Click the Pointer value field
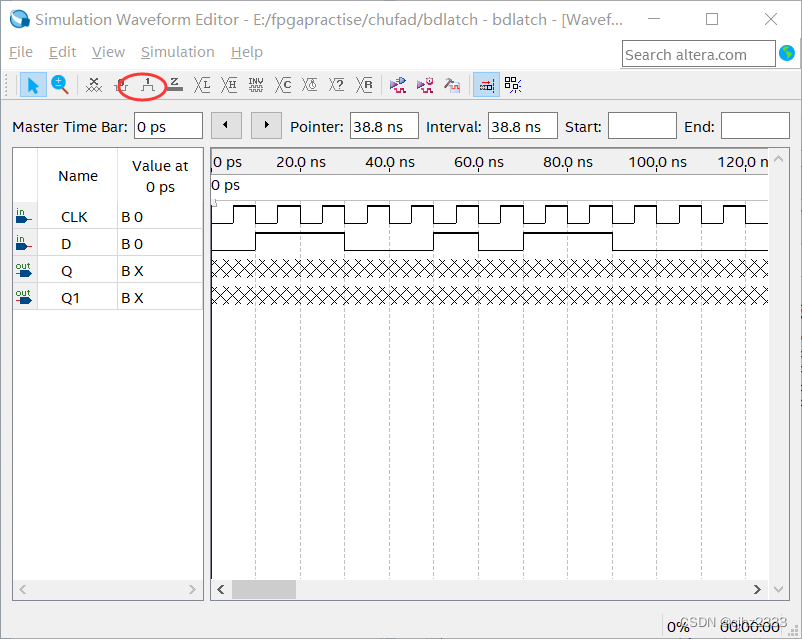Screen dimensions: 802x639 click(384, 126)
